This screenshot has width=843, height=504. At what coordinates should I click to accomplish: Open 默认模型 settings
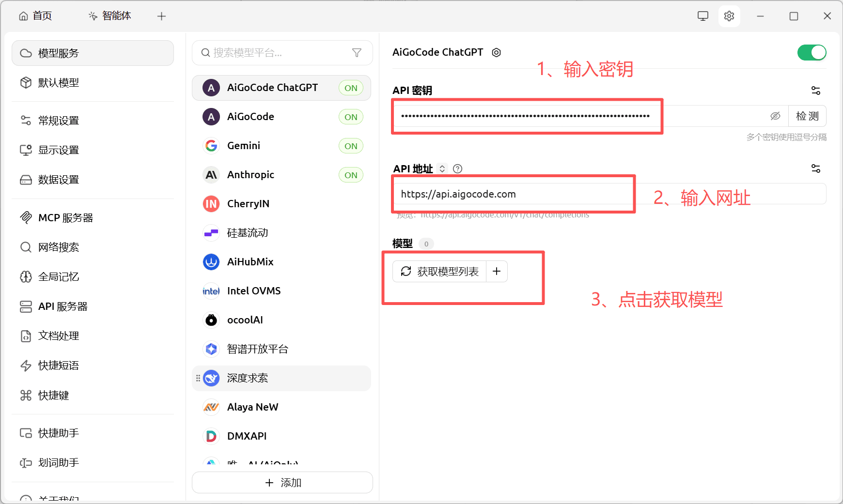click(x=93, y=83)
